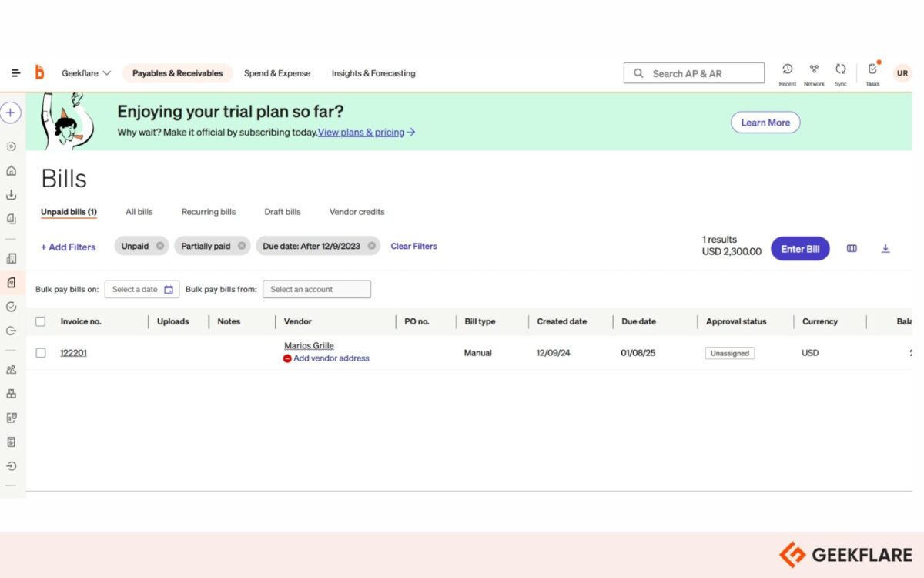Open the Home icon in sidebar

coord(11,171)
